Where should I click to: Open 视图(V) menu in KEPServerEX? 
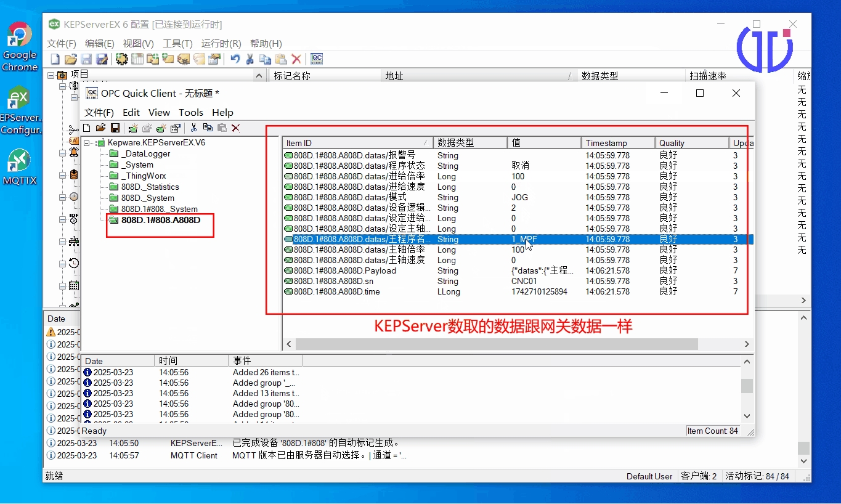138,44
